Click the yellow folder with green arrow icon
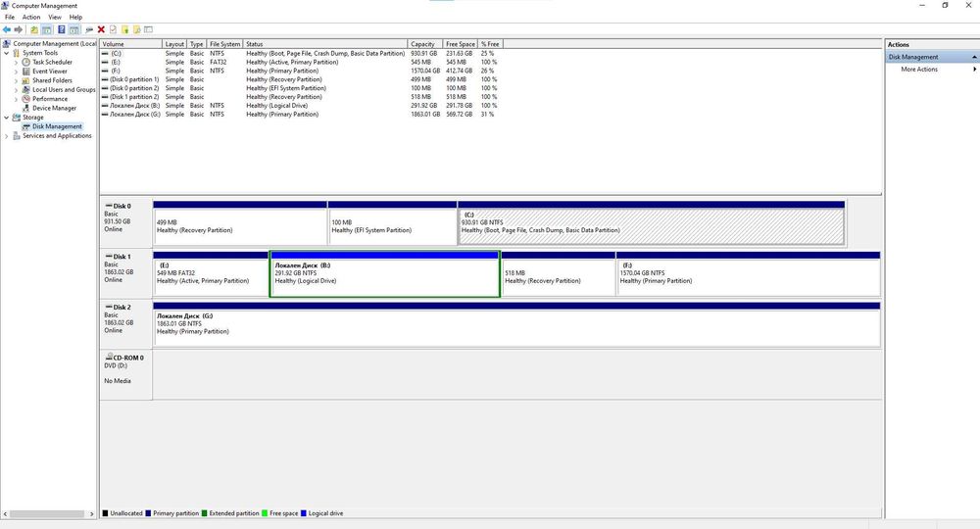The height and width of the screenshot is (529, 980). coord(125,29)
